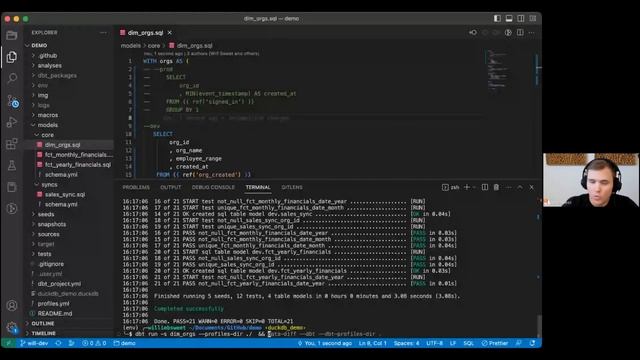
Task: Open the Customize Layout icon in the title bar
Action: pos(533,18)
